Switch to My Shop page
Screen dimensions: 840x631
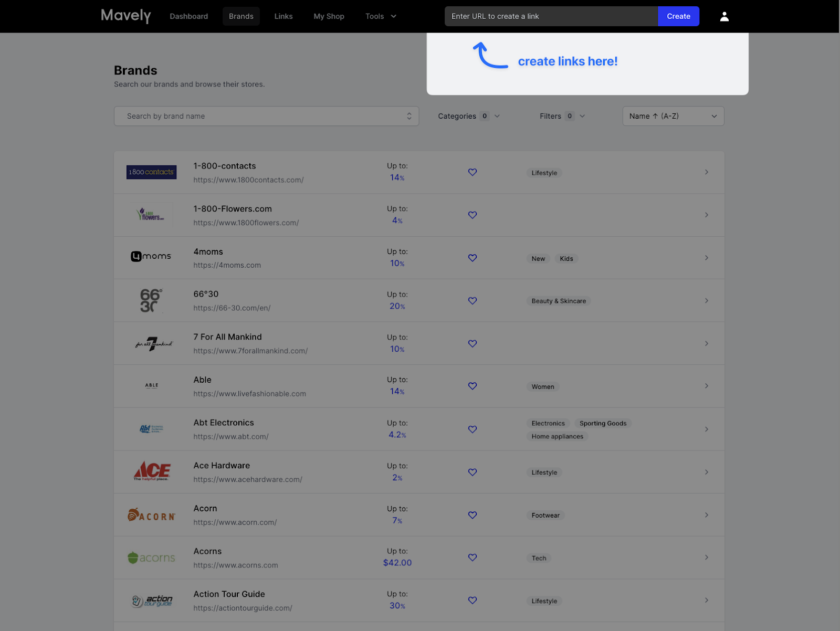(329, 16)
